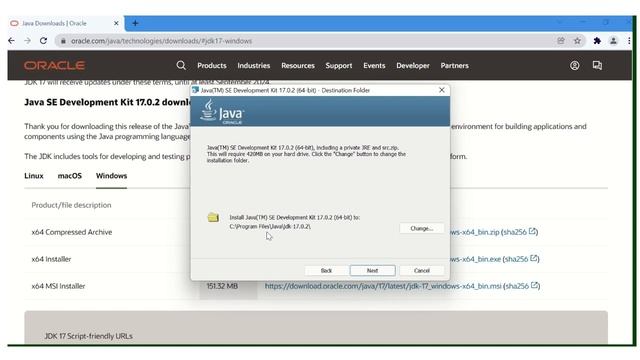Open the browser extensions puzzle icon

coord(597,41)
